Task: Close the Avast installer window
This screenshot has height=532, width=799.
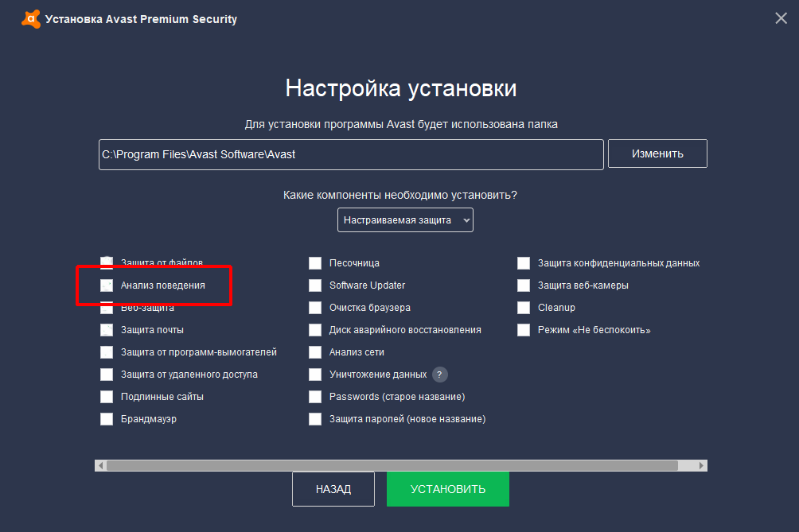Action: tap(781, 19)
